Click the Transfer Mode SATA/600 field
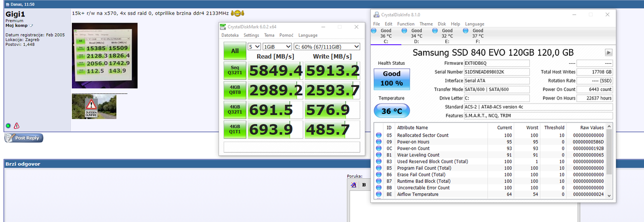 (497, 89)
